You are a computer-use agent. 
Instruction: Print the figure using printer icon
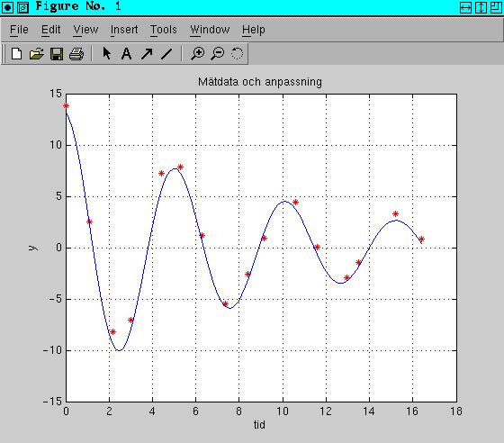click(x=76, y=54)
